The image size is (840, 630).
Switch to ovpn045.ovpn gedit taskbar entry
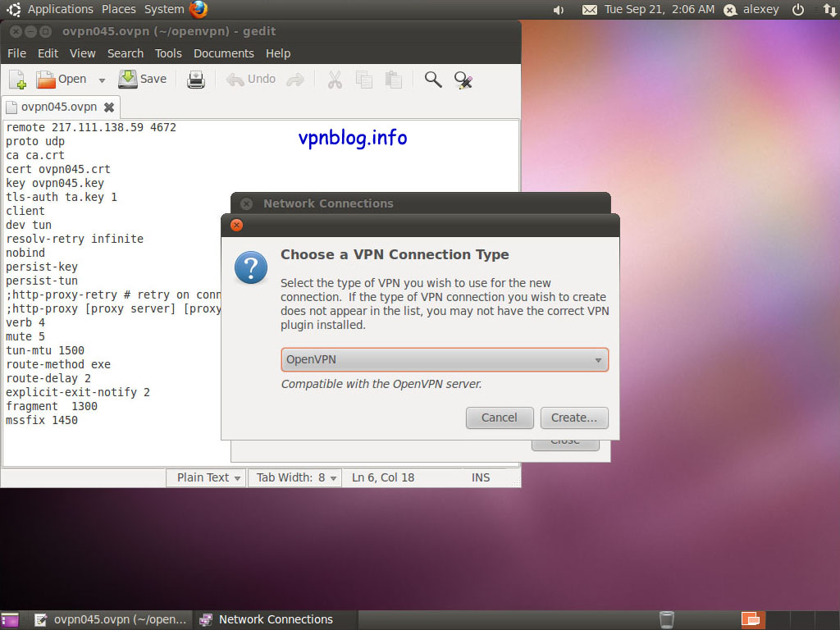coord(111,620)
